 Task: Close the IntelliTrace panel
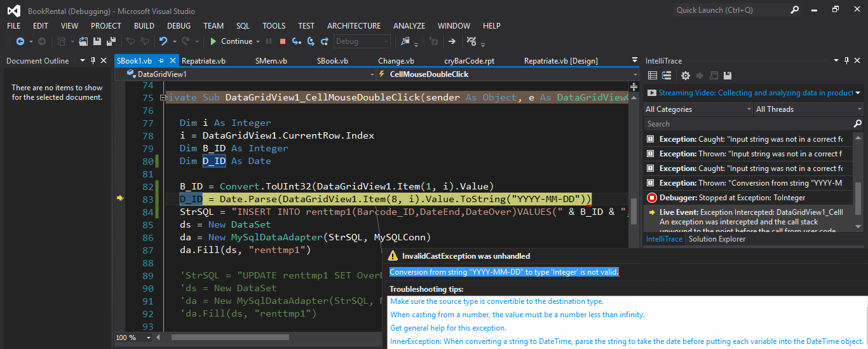click(x=857, y=61)
